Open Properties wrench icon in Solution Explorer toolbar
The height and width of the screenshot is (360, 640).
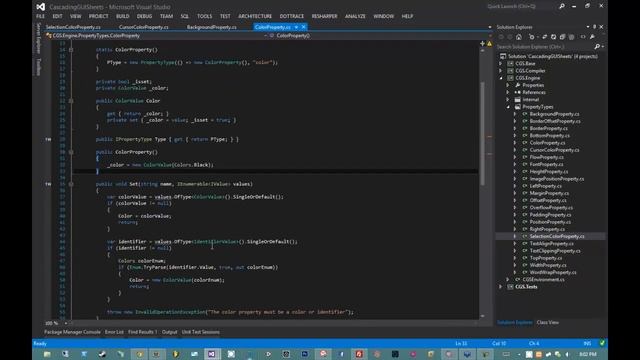pos(592,37)
